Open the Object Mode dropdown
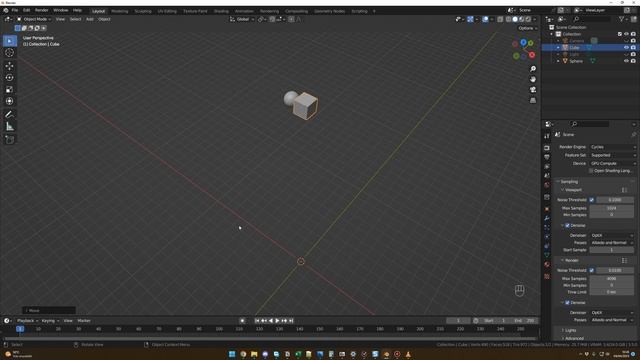This screenshot has height=360, width=640. [x=34, y=19]
